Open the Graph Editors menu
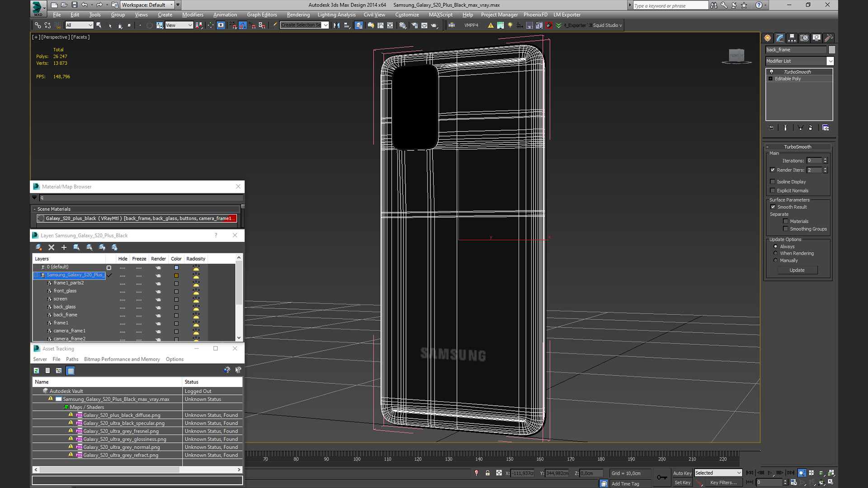This screenshot has height=488, width=868. coord(262,15)
